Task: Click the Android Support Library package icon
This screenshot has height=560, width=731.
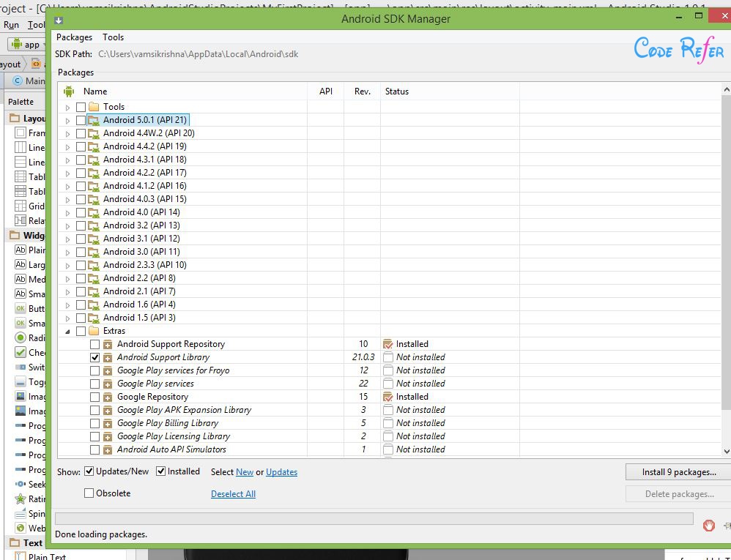Action: point(108,357)
